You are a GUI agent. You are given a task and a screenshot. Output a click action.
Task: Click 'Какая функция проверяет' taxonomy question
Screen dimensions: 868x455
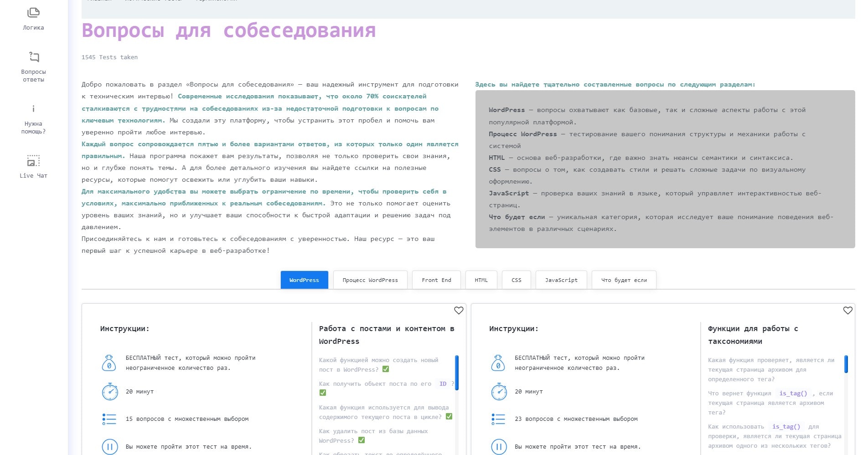(771, 369)
